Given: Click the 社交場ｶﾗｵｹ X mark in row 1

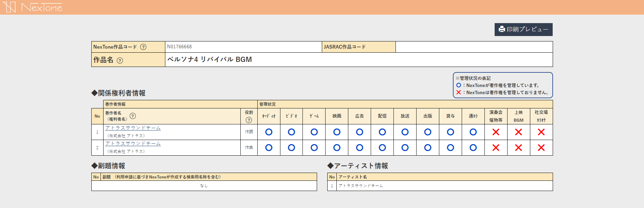Looking at the screenshot, I should coord(541,132).
